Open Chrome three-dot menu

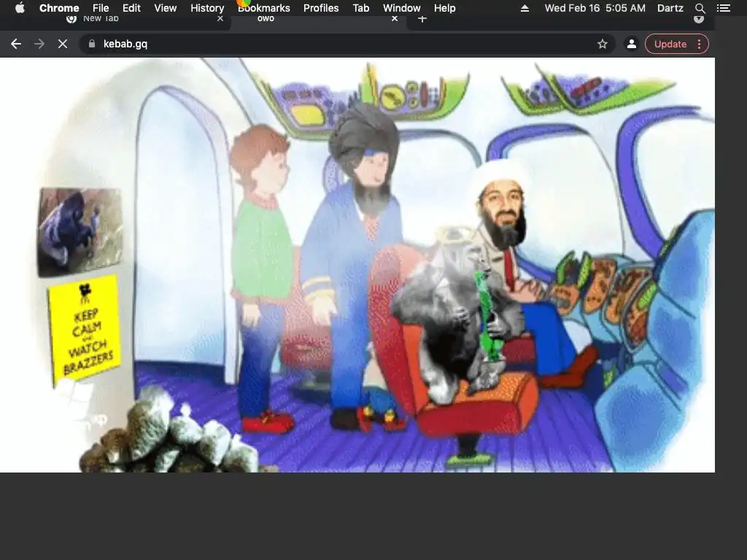point(699,44)
